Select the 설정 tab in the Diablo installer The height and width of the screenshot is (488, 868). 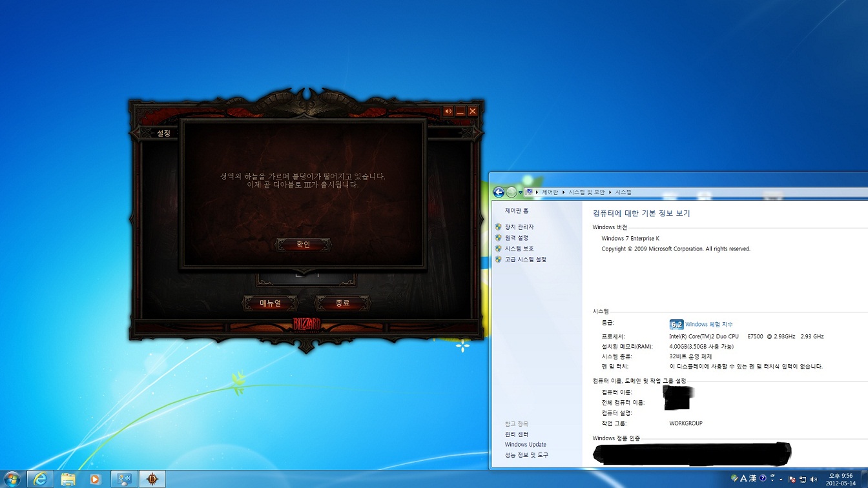coord(164,133)
